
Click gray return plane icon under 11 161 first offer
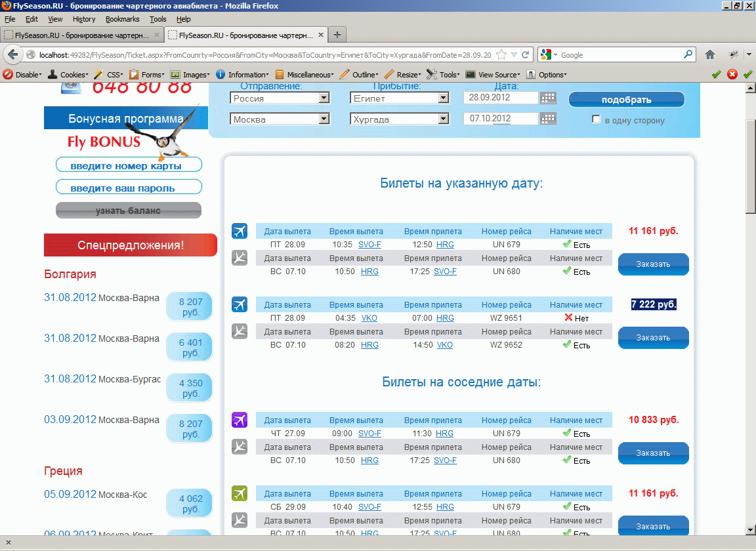239,258
